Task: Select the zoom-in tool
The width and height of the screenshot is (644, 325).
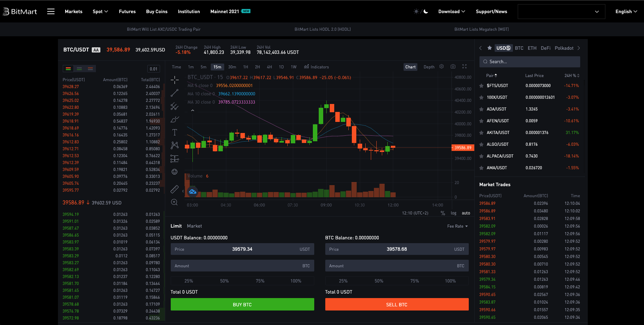Action: click(x=175, y=202)
